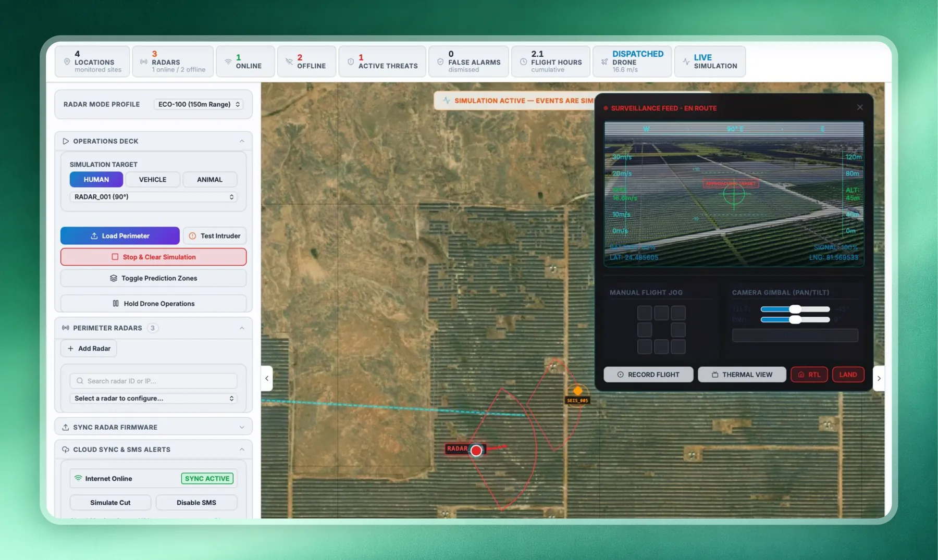938x560 pixels.
Task: Click RECORD FLIGHT button
Action: click(x=648, y=375)
